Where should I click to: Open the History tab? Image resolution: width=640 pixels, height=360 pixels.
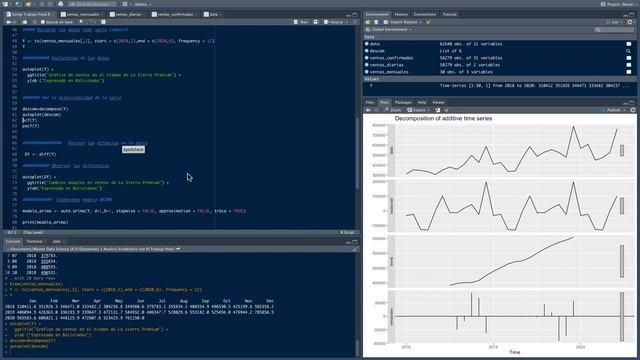(401, 14)
